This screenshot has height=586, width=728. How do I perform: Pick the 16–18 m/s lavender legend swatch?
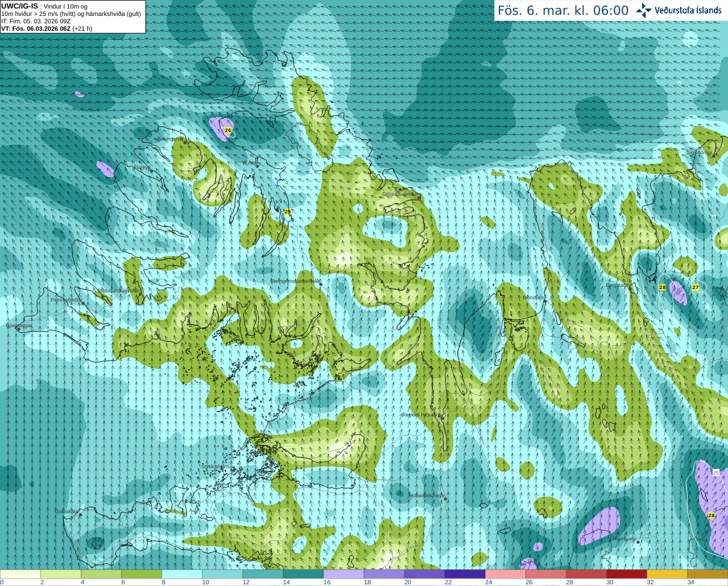tap(344, 574)
